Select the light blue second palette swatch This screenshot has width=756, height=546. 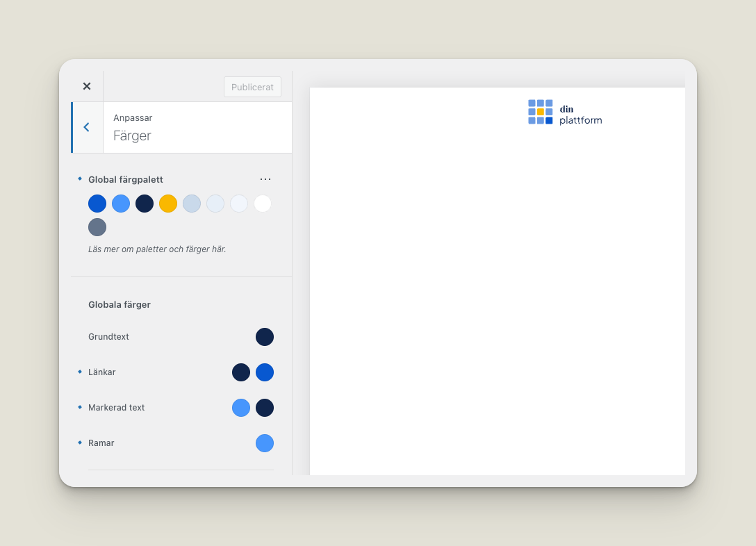pos(121,204)
